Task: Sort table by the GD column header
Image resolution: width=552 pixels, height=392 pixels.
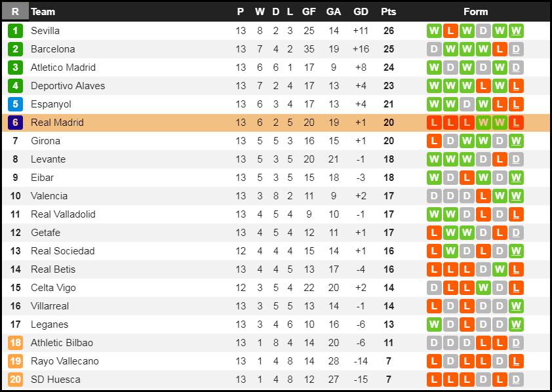Action: tap(361, 12)
